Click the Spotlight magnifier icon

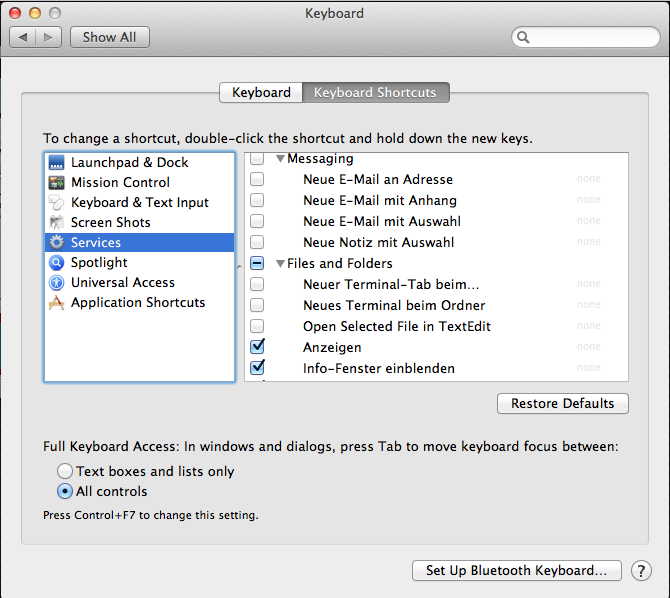tap(56, 262)
